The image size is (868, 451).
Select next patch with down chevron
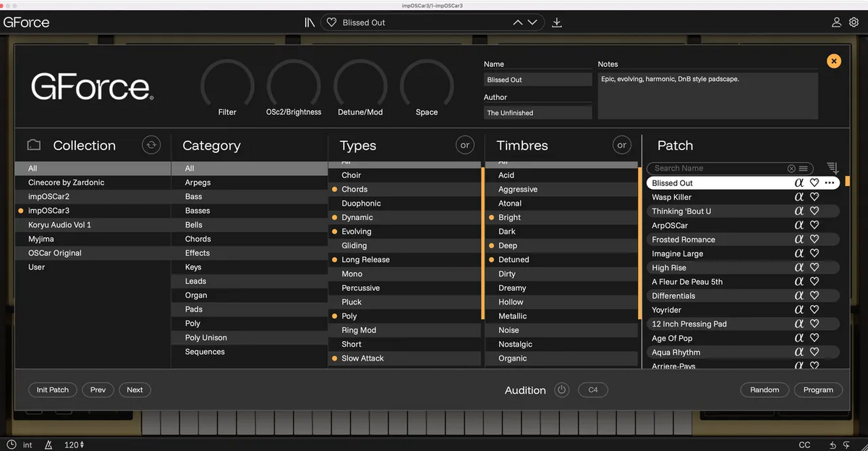point(533,22)
